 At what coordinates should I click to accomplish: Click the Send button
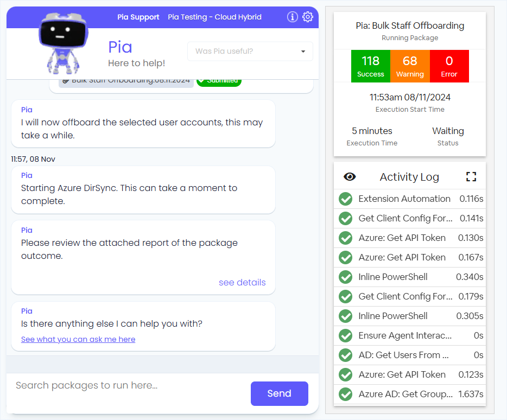280,393
